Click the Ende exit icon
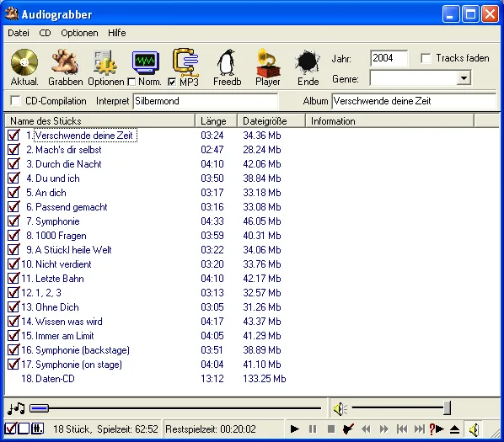 click(x=308, y=62)
